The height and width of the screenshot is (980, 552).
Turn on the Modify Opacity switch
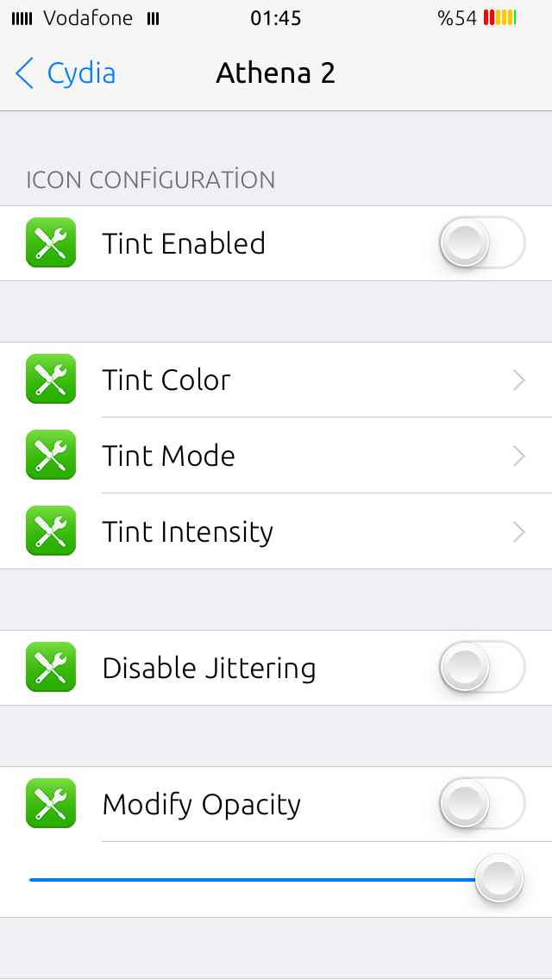coord(483,803)
